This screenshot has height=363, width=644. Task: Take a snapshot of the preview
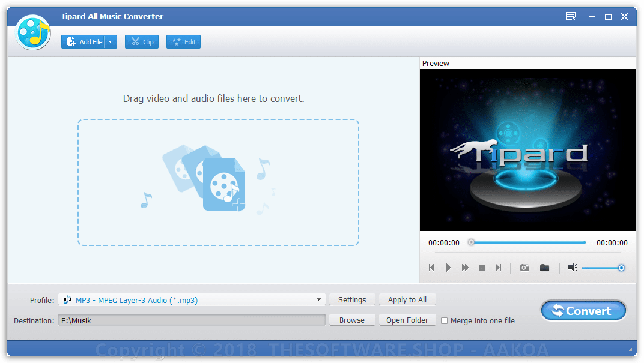coord(524,268)
